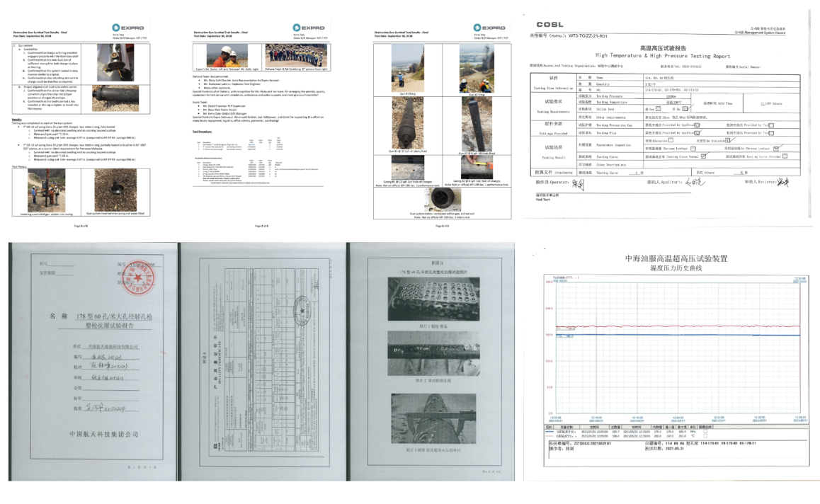
Task: Click Expro logo above gun system loadability page
Action: pos(127,28)
